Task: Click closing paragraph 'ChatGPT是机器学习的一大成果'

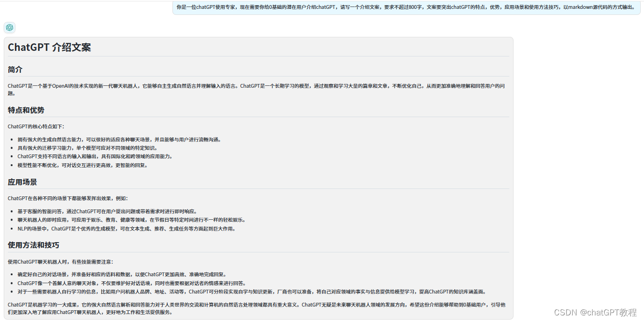Action: (257, 308)
